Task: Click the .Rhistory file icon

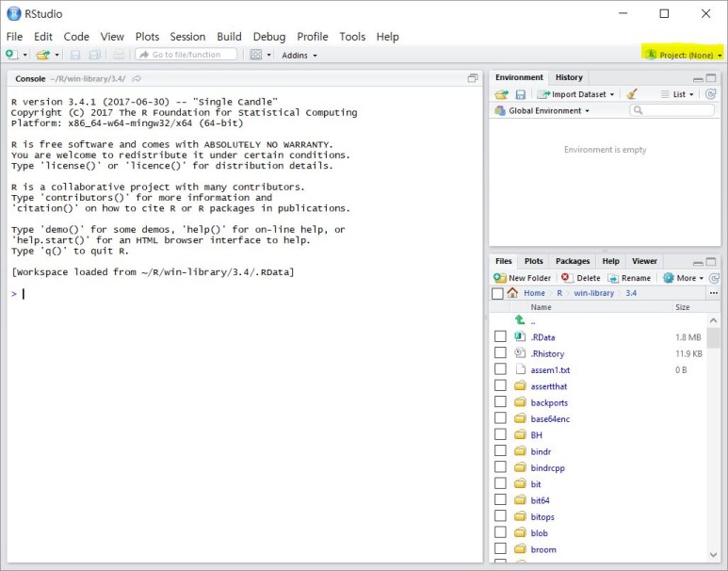Action: (520, 353)
